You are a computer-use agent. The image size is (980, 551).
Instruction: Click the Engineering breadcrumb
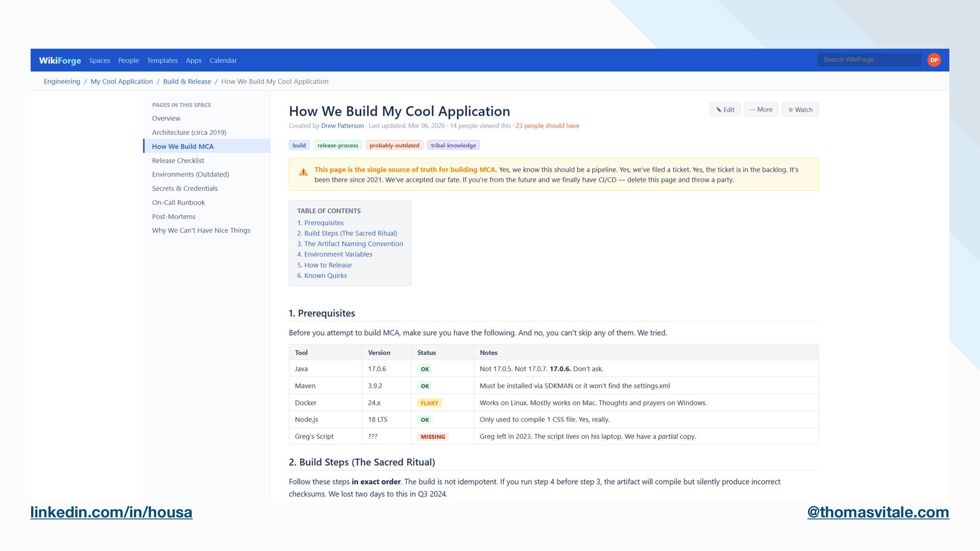(62, 81)
